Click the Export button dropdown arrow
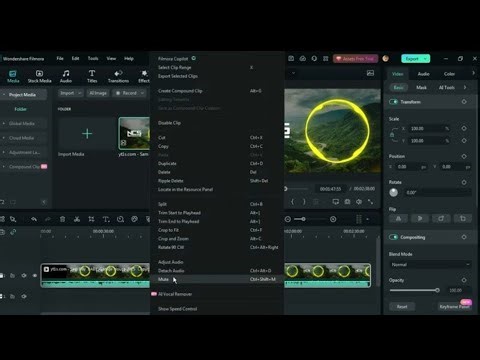480x360 pixels. pos(426,59)
